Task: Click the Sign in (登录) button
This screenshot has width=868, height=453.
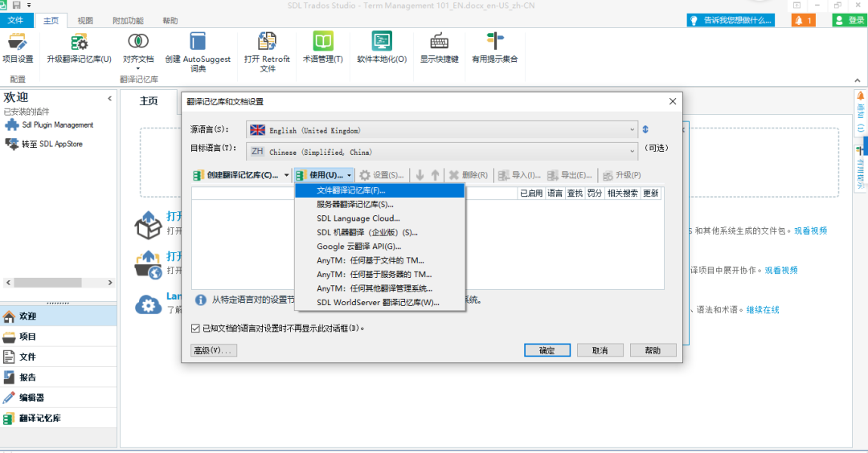Action: [x=850, y=20]
